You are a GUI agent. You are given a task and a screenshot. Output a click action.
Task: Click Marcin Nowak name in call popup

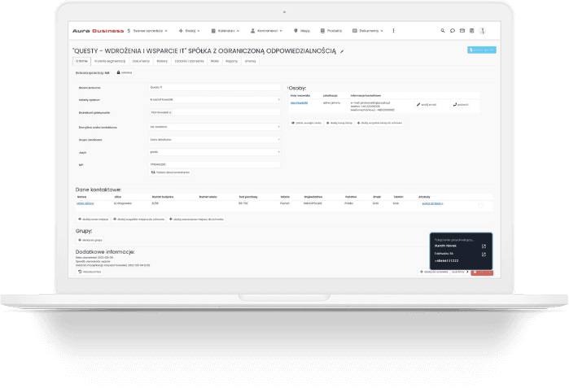pyautogui.click(x=445, y=246)
